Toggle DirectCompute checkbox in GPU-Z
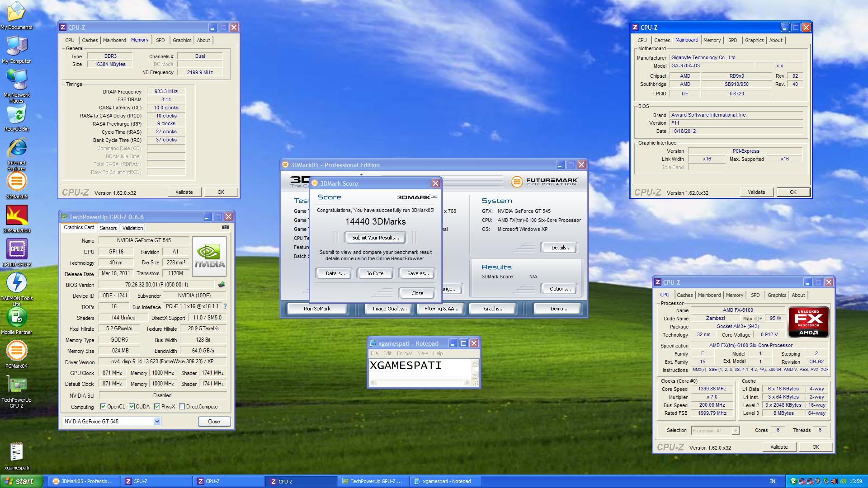 click(182, 407)
